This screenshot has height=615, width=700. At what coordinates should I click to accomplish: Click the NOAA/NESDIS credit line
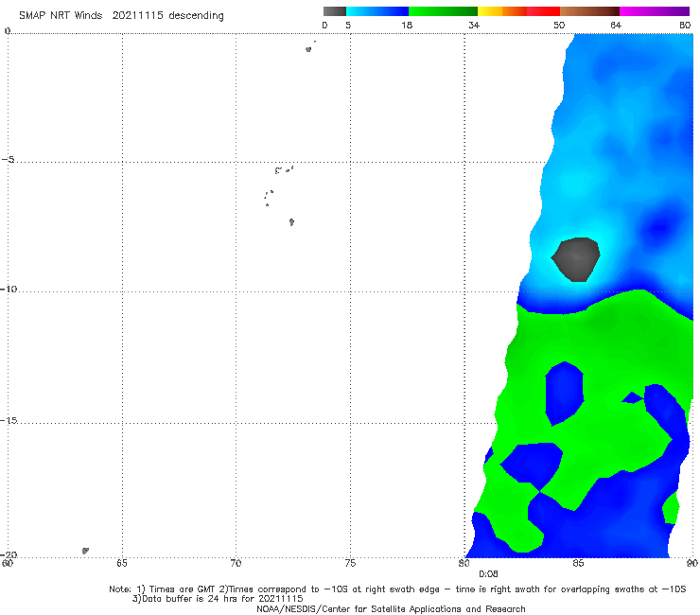[391, 609]
